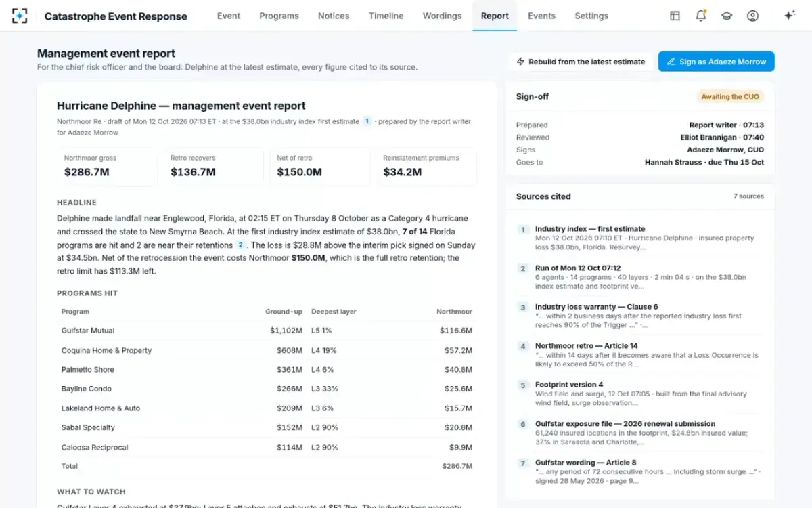Click the Retro recovers $136.7M card
This screenshot has height=508, width=812.
(213, 166)
